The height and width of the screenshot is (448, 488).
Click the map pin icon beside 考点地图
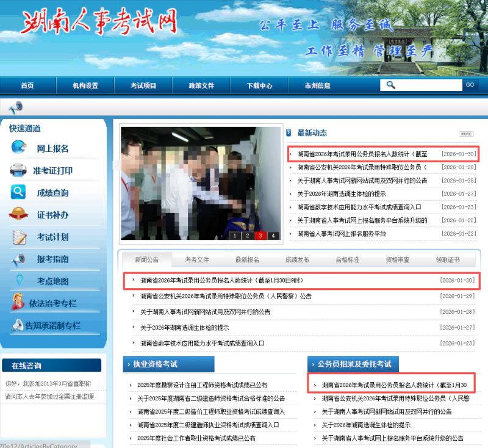pos(20,280)
